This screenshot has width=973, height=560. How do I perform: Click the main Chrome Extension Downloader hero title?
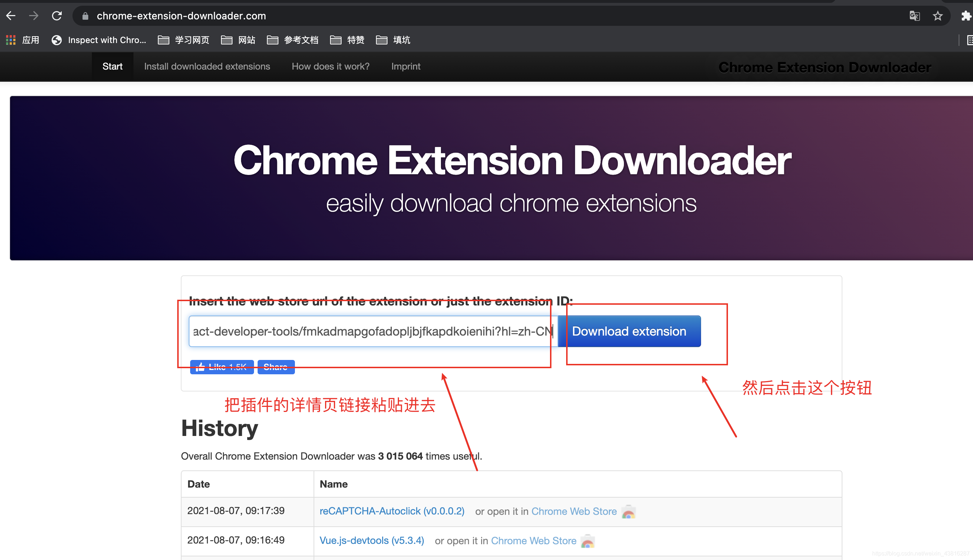pyautogui.click(x=512, y=161)
